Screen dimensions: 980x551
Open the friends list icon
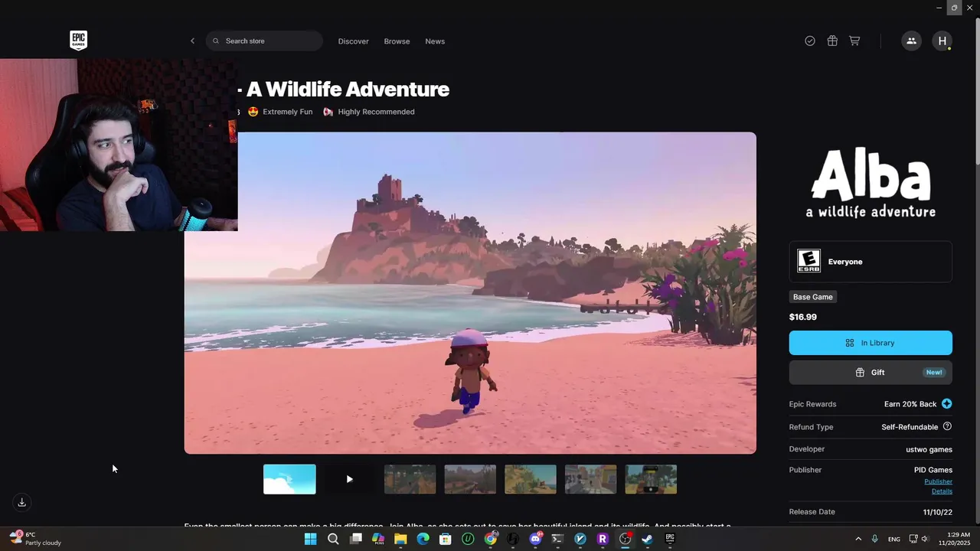(911, 41)
